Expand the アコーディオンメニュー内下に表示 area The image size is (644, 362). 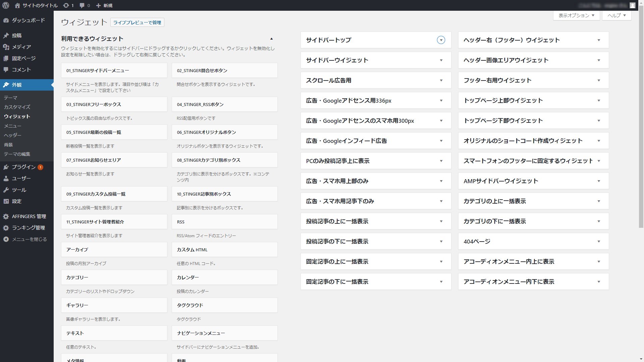(599, 282)
